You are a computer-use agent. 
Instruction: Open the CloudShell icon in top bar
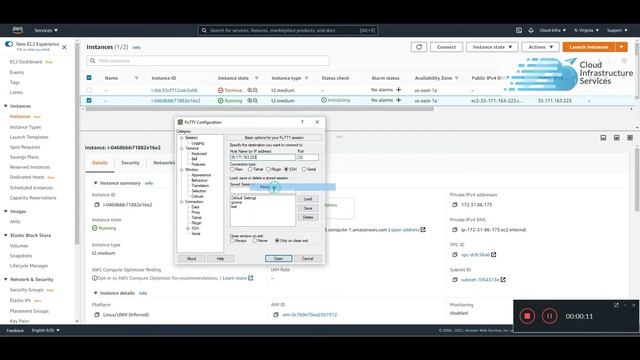pyautogui.click(x=519, y=30)
